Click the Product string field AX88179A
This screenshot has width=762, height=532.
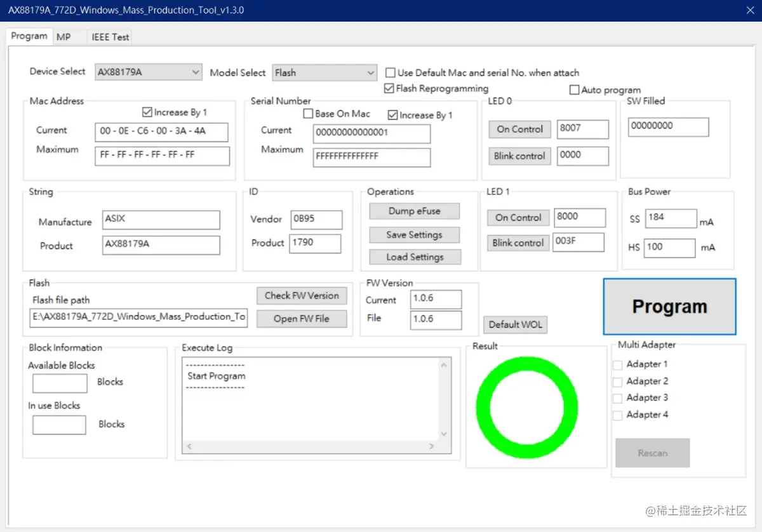(x=161, y=245)
